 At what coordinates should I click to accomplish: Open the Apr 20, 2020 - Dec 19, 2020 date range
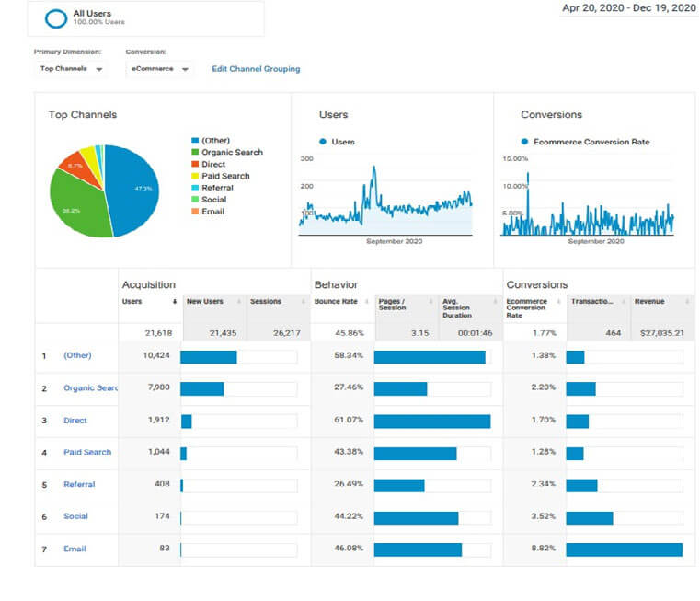coord(628,8)
